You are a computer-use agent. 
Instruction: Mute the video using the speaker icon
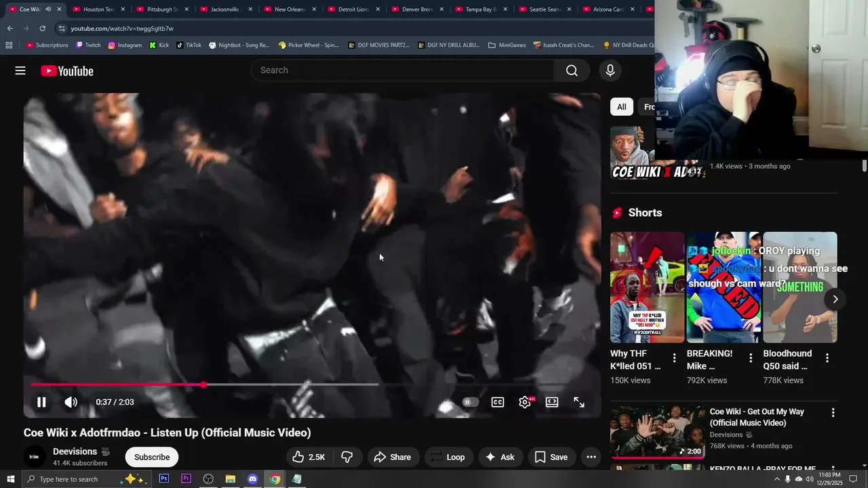71,402
